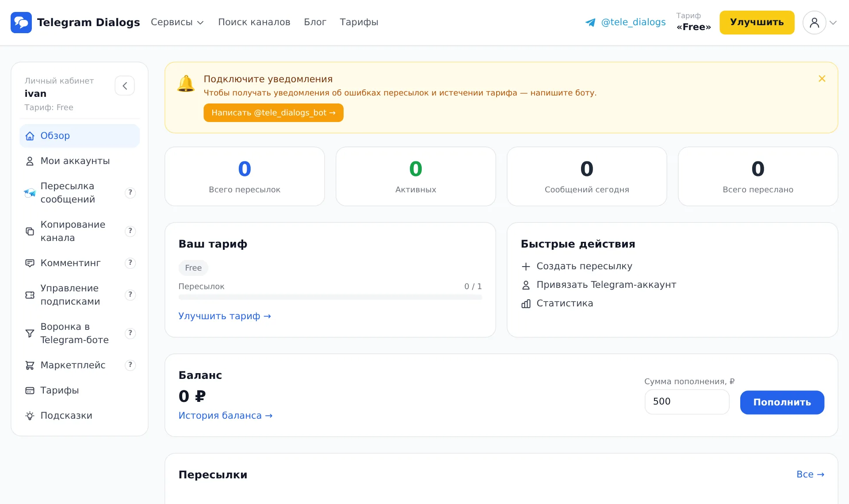
Task: Click the Всего пересылок stat card
Action: [245, 176]
